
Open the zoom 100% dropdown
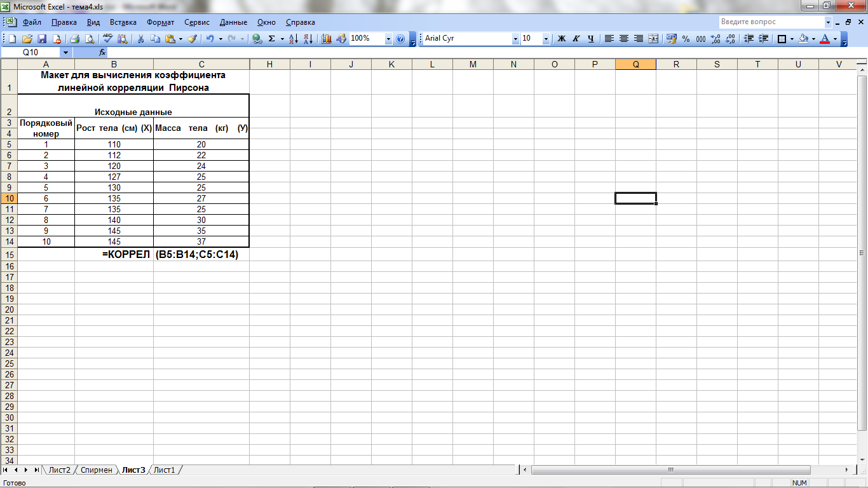(x=388, y=39)
